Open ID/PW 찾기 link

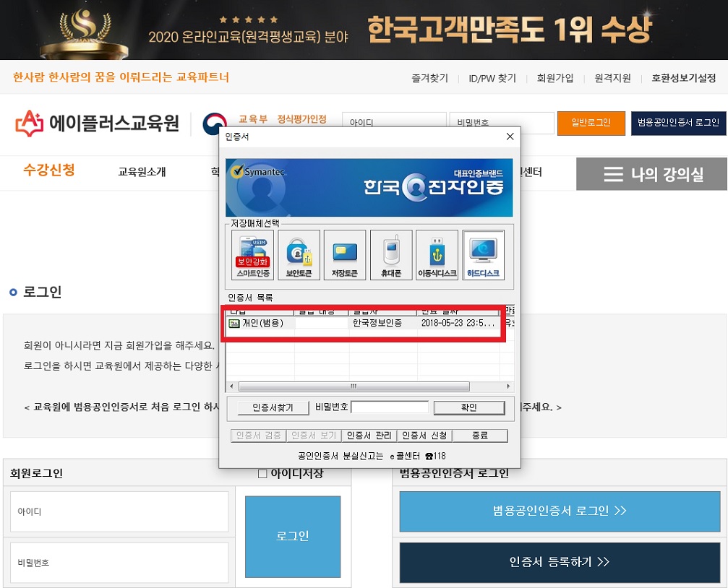[x=493, y=77]
